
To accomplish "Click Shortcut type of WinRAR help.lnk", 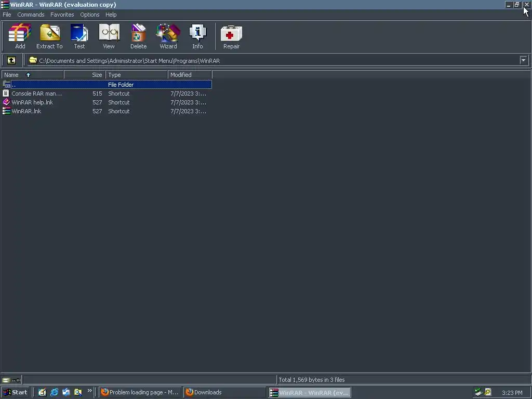I will click(119, 102).
